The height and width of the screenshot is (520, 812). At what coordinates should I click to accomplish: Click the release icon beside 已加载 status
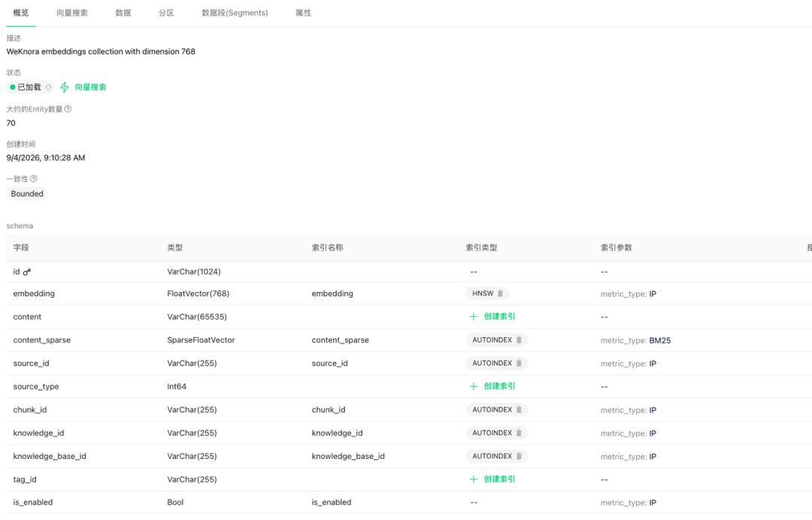point(48,87)
